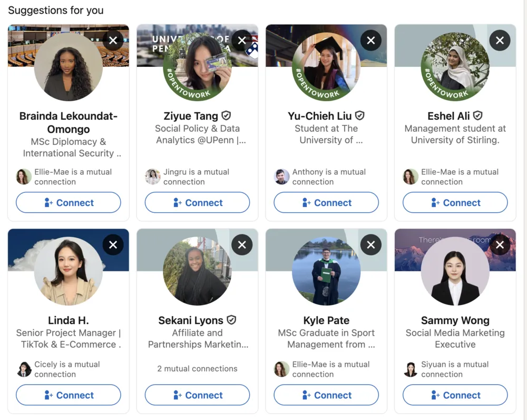Screen dimensions: 527x420
Task: Dismiss Kyle Pate suggestion card
Action: [x=370, y=245]
